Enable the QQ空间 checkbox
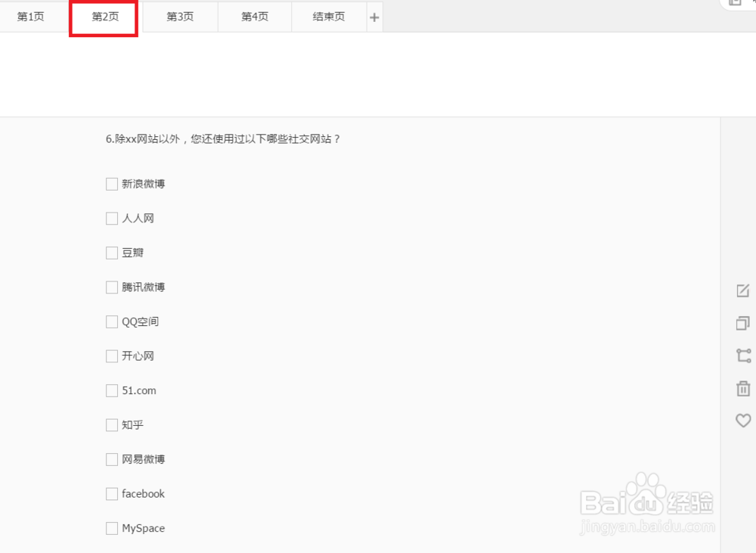Viewport: 756px width, 553px height. click(111, 322)
